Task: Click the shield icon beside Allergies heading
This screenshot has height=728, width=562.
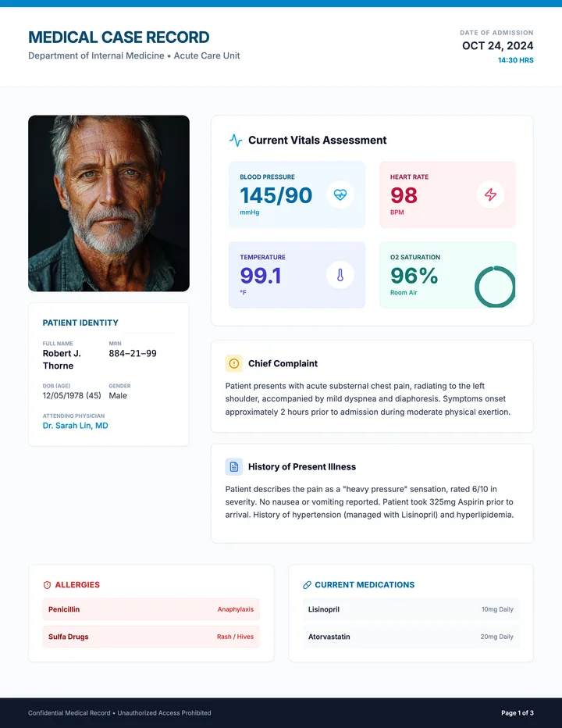Action: click(x=47, y=585)
